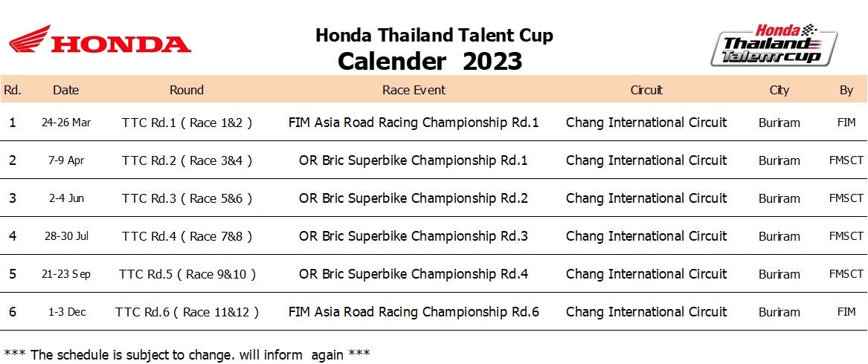Click the Race Event column header

[414, 90]
